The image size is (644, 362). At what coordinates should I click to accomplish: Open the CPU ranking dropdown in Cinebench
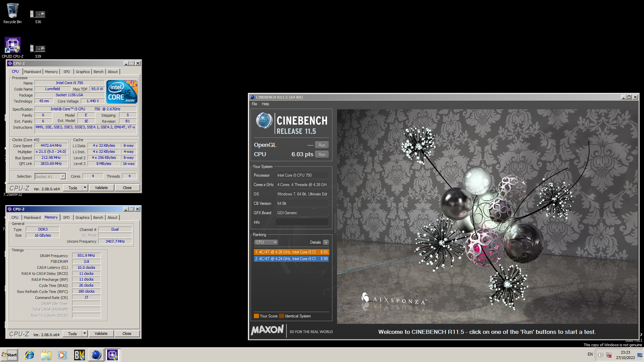pyautogui.click(x=266, y=242)
